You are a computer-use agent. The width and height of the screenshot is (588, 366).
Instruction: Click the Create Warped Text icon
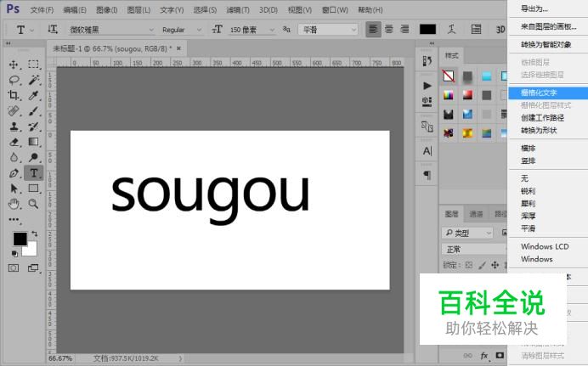(x=452, y=29)
